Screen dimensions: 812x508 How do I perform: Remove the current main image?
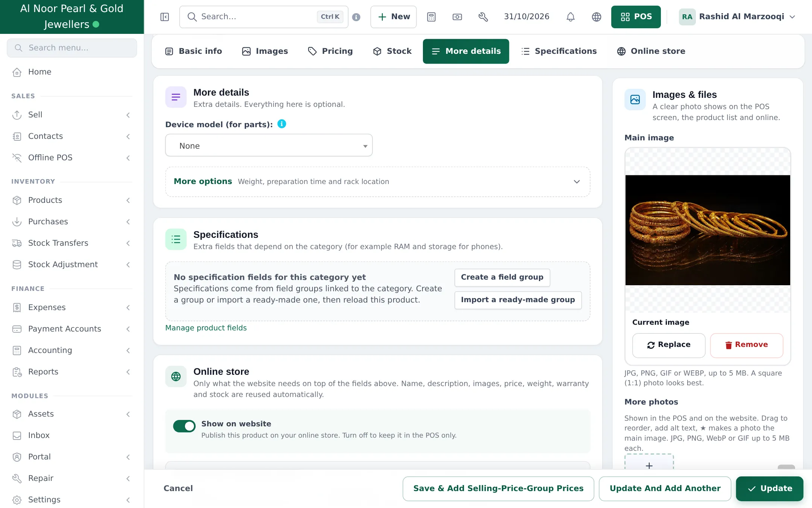click(747, 345)
